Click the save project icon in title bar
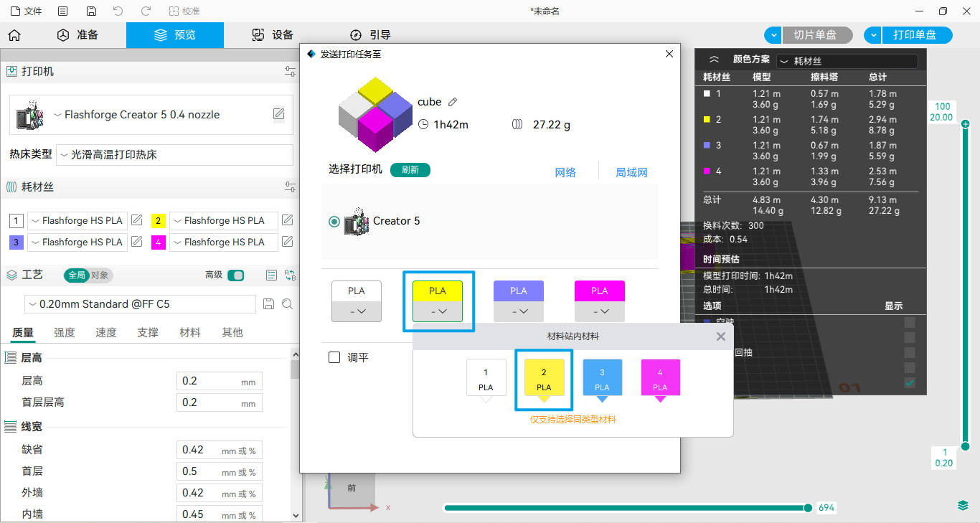Screen dimensions: 980x523 point(91,11)
